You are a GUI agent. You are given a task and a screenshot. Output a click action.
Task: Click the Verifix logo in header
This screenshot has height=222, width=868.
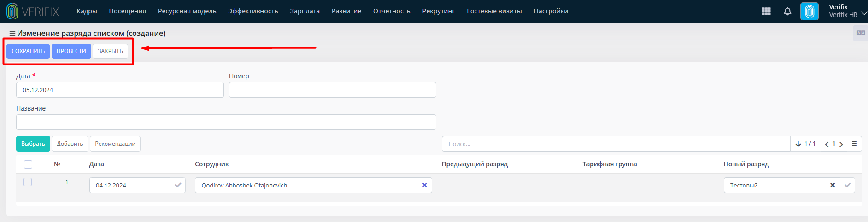(x=33, y=12)
